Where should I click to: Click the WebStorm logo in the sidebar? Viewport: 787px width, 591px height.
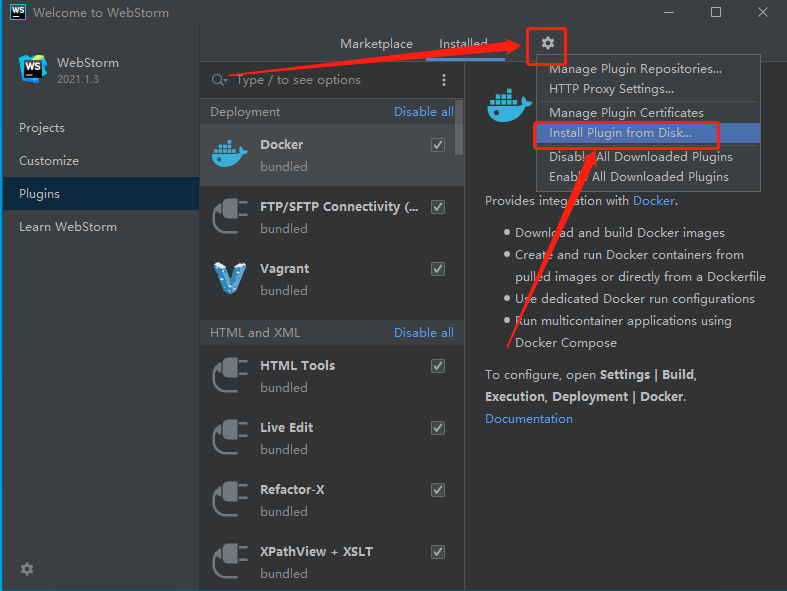(x=33, y=69)
